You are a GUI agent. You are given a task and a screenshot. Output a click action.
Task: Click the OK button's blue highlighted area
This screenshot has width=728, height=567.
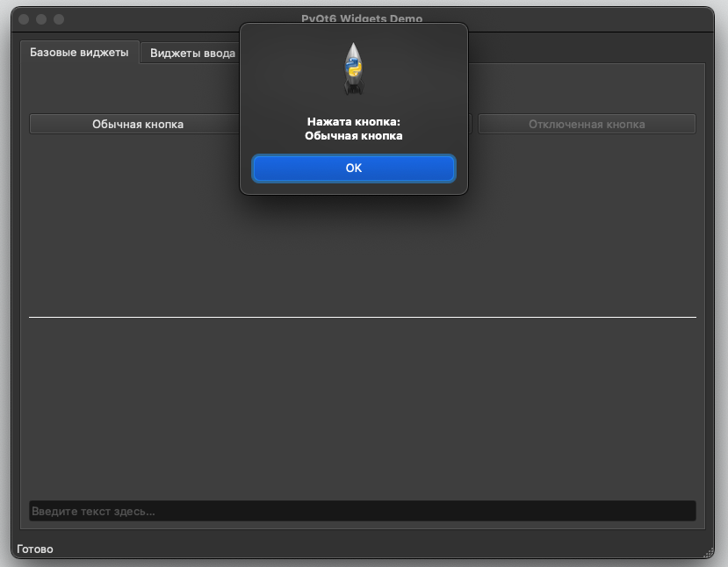[x=353, y=169]
